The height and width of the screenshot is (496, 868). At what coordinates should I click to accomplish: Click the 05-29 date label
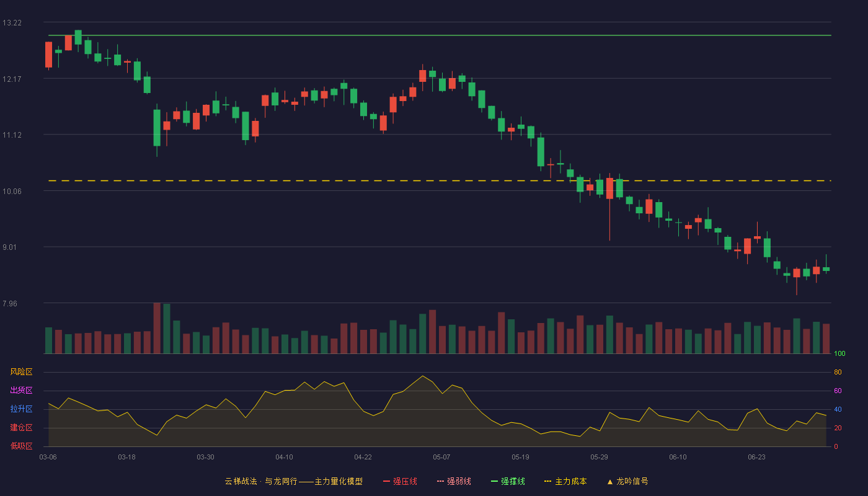(599, 457)
